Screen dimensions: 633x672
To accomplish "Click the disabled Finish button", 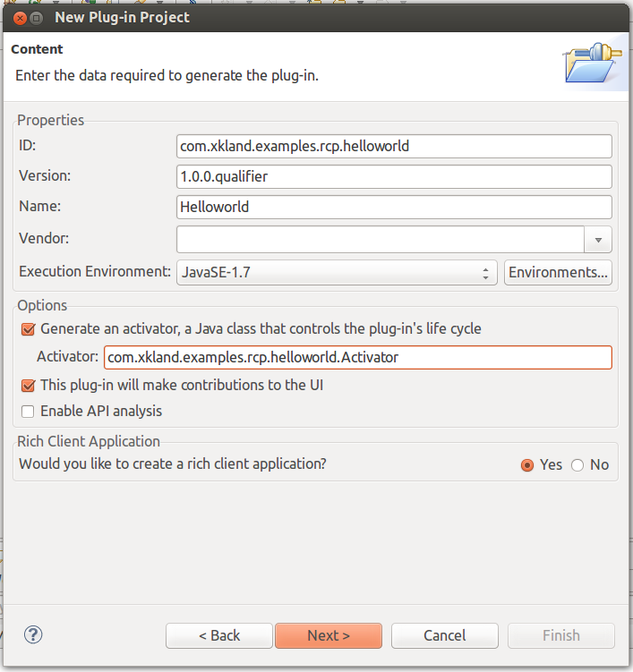I will pyautogui.click(x=561, y=635).
